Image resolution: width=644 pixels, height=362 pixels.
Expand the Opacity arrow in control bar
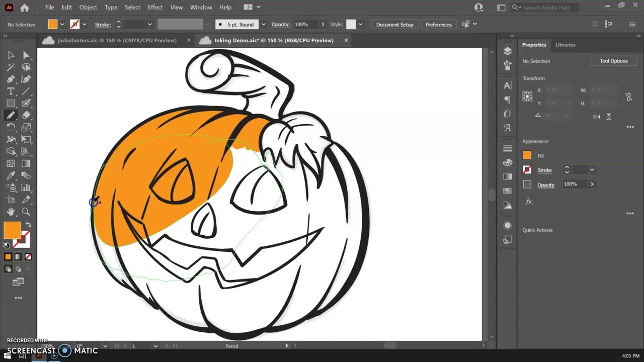[x=323, y=24]
